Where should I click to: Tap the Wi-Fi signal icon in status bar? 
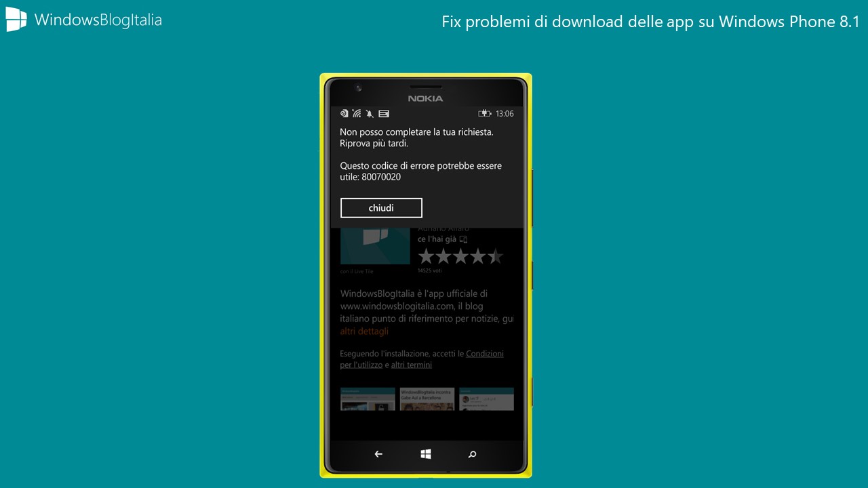tap(357, 113)
